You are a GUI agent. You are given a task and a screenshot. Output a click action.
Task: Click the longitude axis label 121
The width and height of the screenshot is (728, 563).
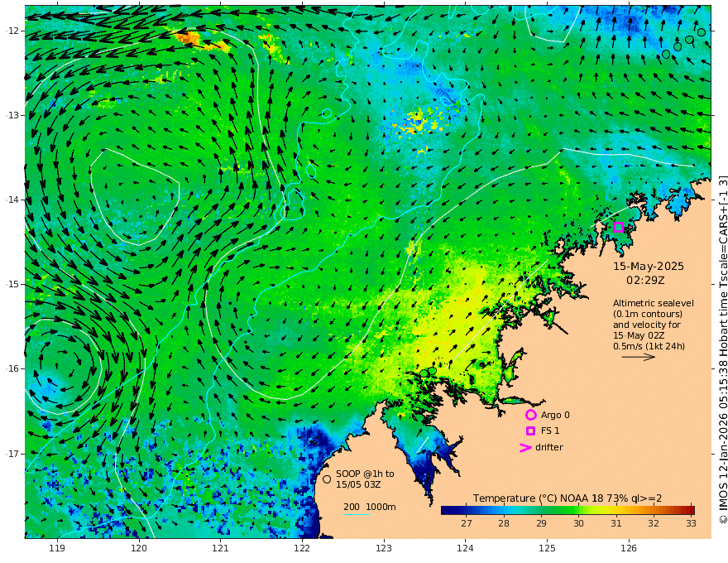pyautogui.click(x=221, y=549)
